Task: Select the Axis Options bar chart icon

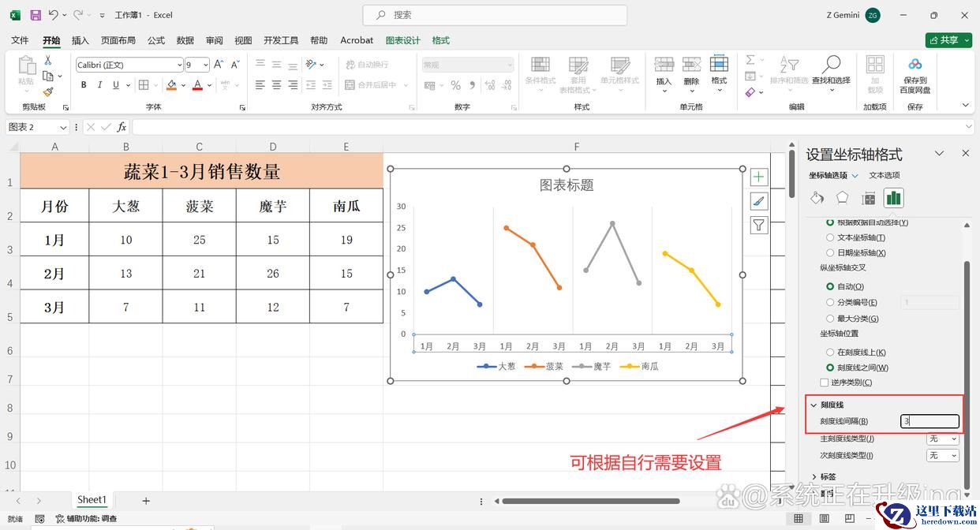Action: coord(893,198)
